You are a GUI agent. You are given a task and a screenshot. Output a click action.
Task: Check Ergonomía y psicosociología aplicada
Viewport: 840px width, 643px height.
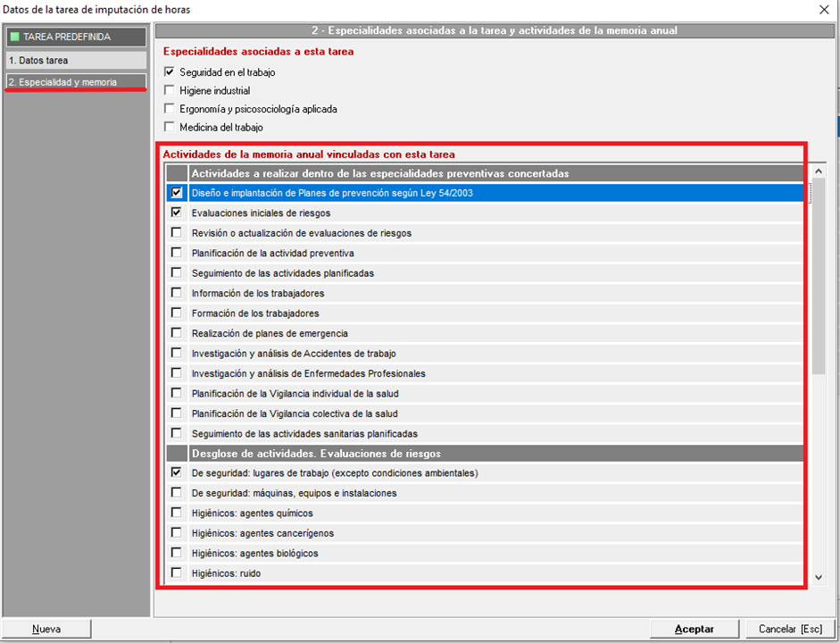click(170, 109)
